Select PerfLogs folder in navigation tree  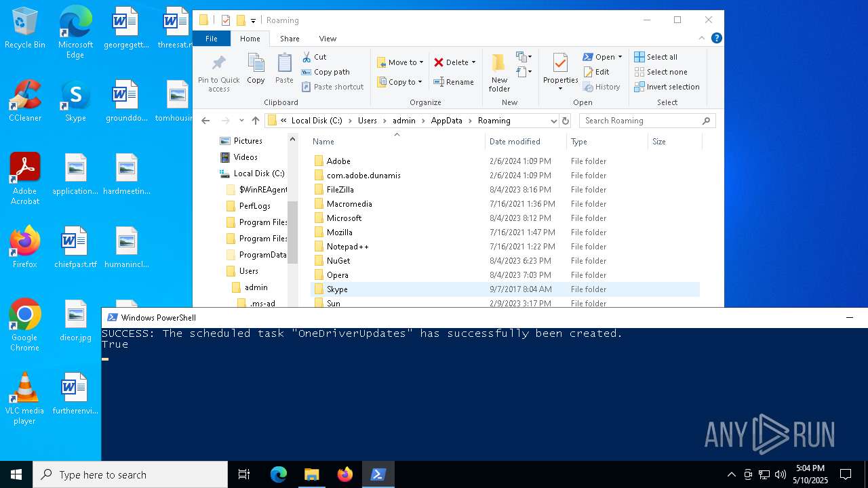[x=248, y=206]
